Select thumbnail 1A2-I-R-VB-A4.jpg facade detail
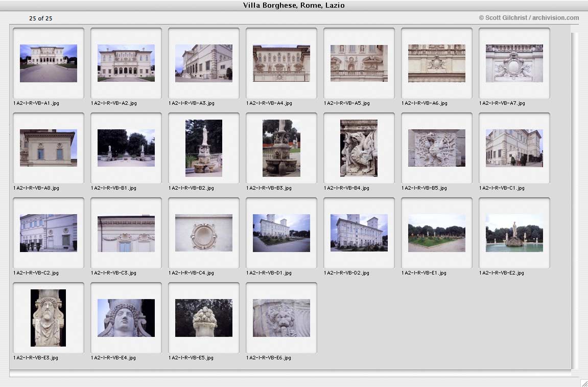Viewport: 588px width, 387px height. click(281, 63)
